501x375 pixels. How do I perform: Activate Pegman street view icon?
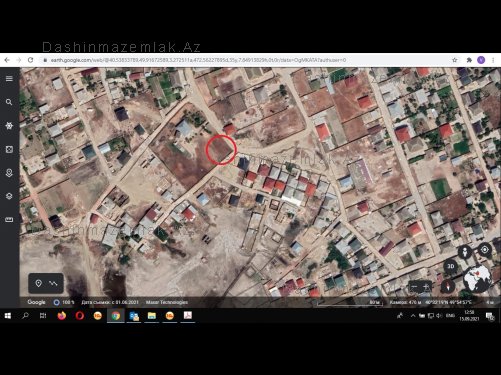click(x=465, y=252)
